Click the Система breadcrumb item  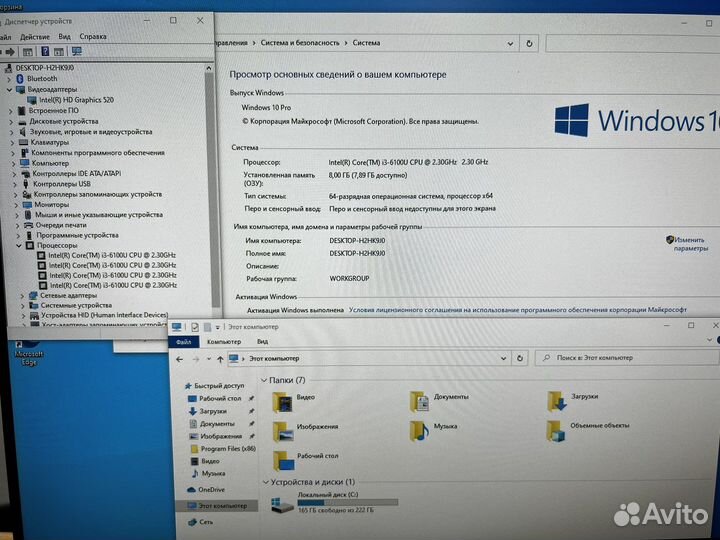tap(366, 43)
